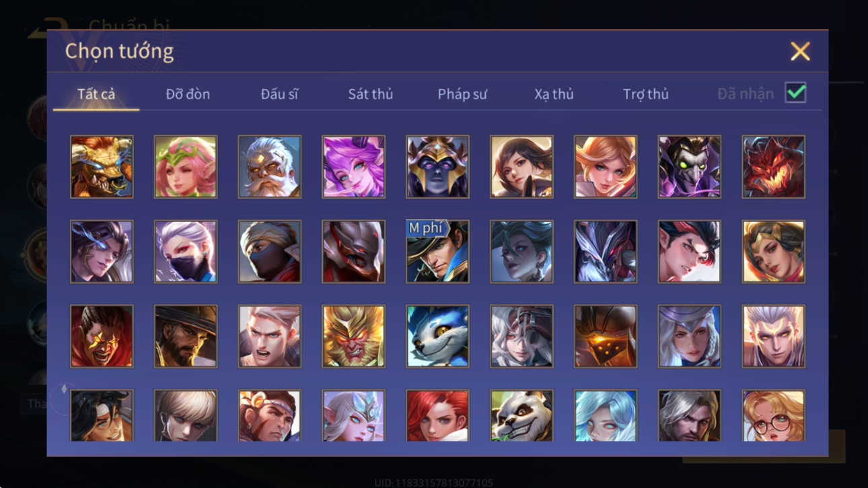Screen dimensions: 868x488
Task: Pick the masked ninja with headwrap
Action: [x=269, y=251]
